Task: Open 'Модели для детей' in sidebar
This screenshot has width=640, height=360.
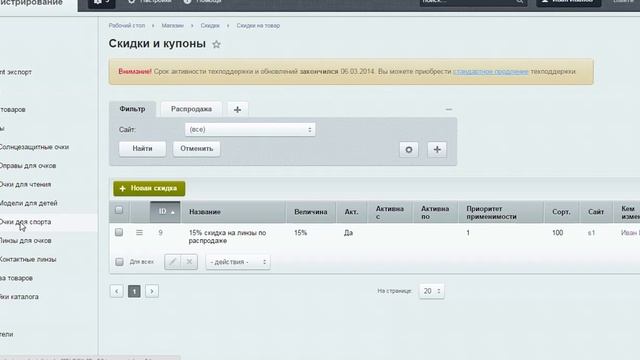Action: point(29,203)
